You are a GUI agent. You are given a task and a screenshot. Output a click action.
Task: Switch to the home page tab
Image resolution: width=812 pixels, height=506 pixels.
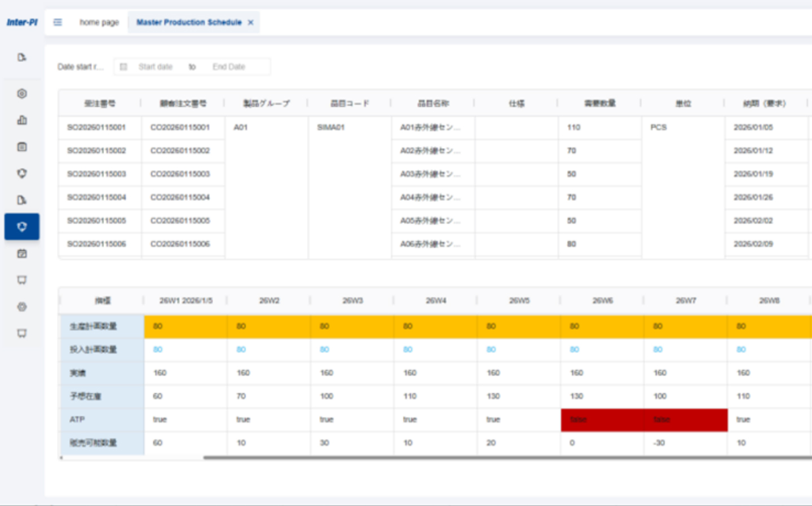[x=99, y=23]
